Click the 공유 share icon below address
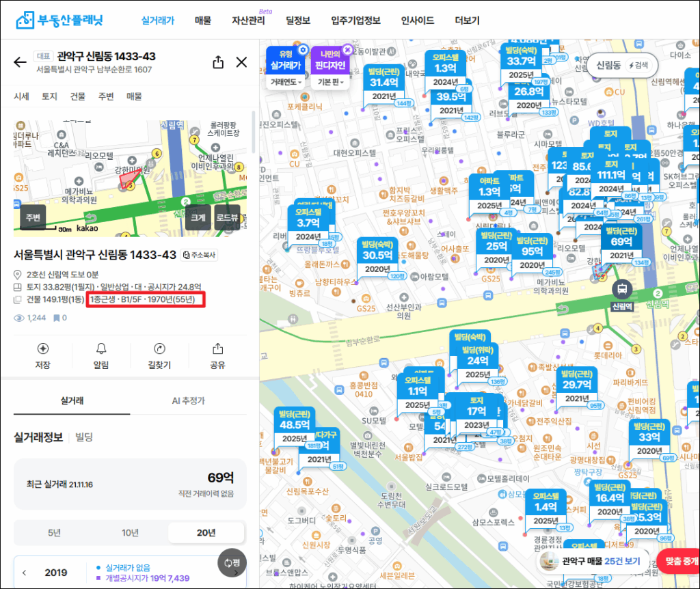This screenshot has height=589, width=700. (x=218, y=348)
